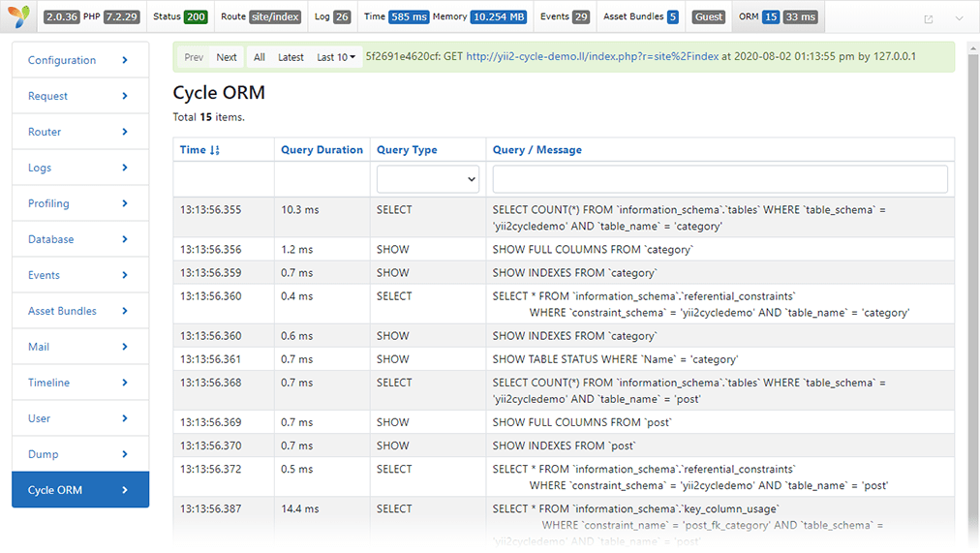
Task: Open the Router panel
Action: point(80,132)
